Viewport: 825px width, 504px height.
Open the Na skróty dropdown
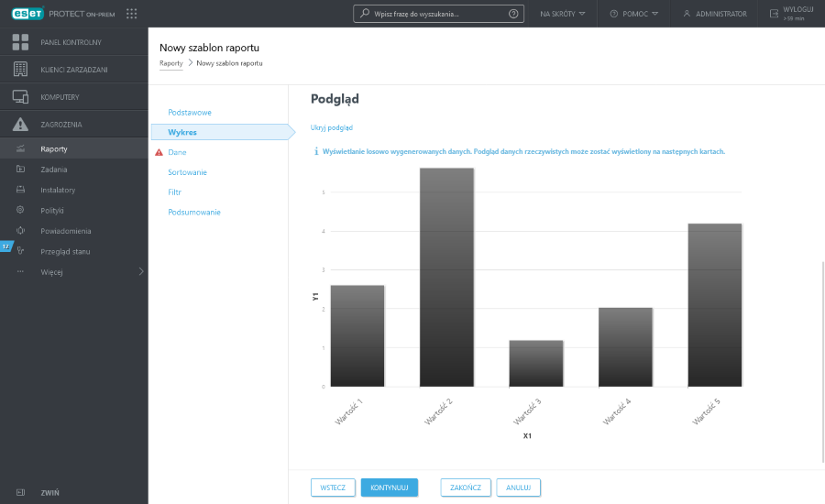pyautogui.click(x=563, y=14)
